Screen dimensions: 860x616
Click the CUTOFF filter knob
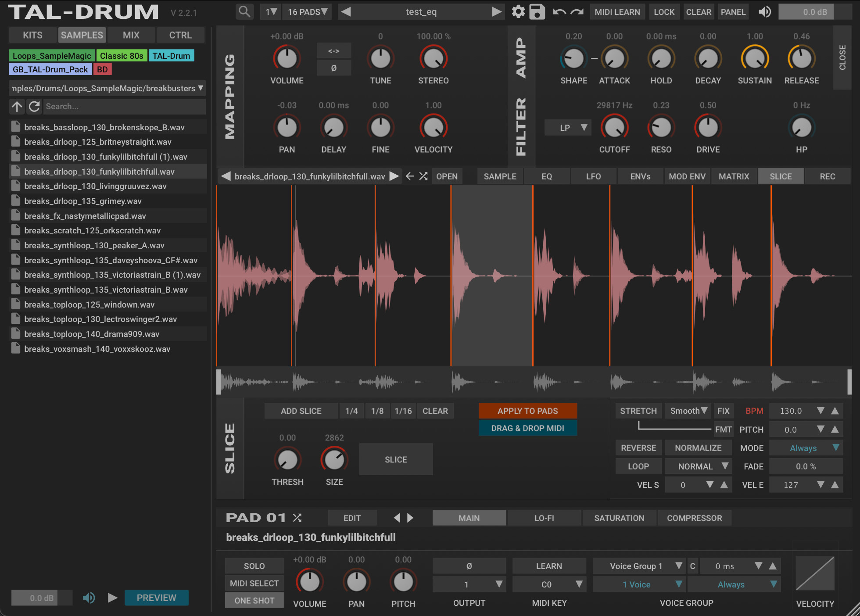614,128
